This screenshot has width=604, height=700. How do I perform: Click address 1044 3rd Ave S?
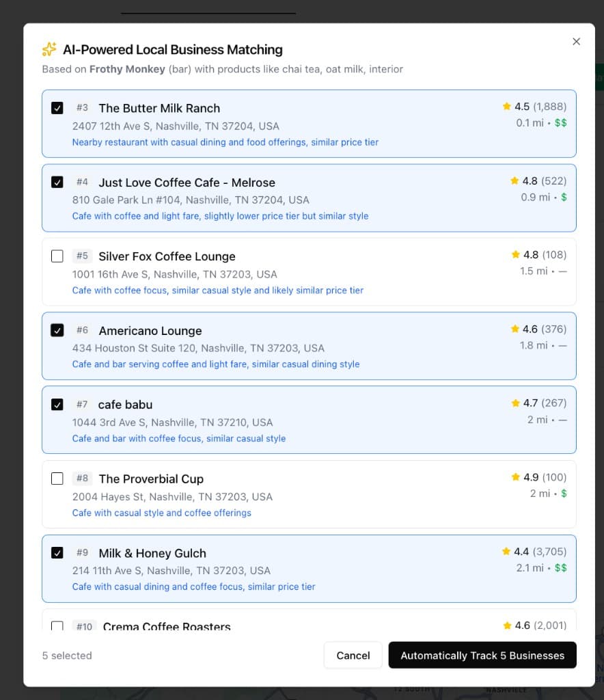173,422
